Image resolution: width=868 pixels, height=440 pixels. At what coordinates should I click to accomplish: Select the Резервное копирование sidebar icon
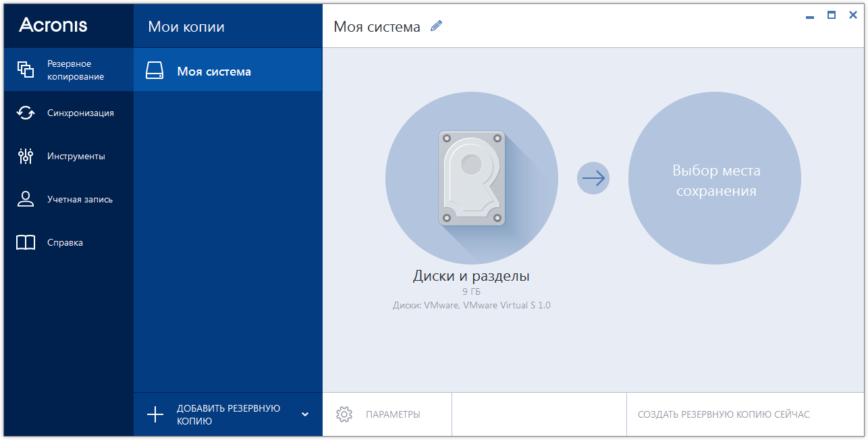[x=25, y=70]
